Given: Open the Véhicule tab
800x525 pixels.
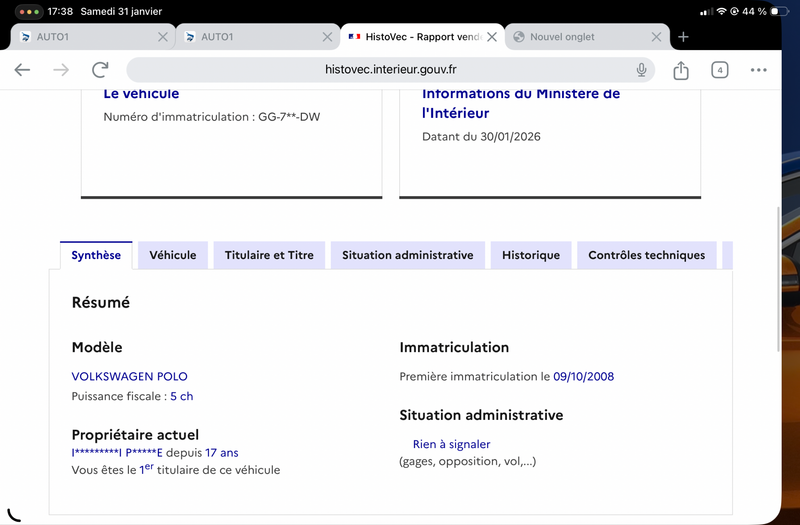Looking at the screenshot, I should (x=173, y=255).
